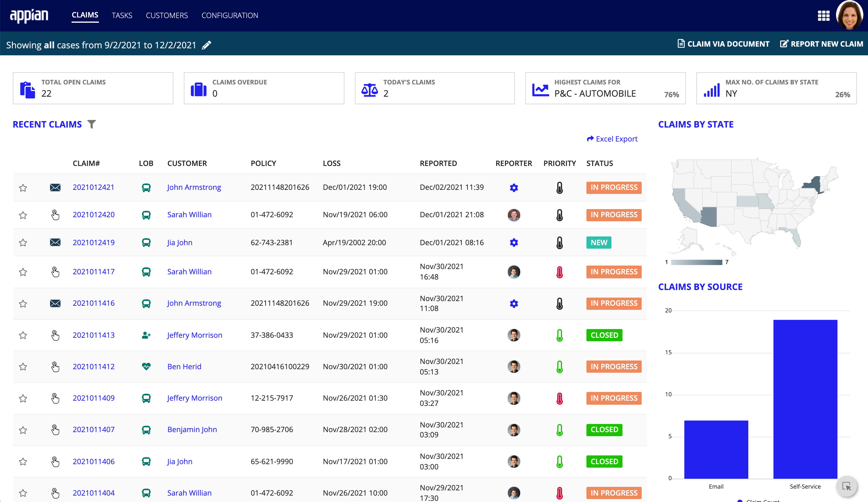Image resolution: width=868 pixels, height=502 pixels.
Task: Click CLAIM VIA DOCUMENT button
Action: pos(722,44)
